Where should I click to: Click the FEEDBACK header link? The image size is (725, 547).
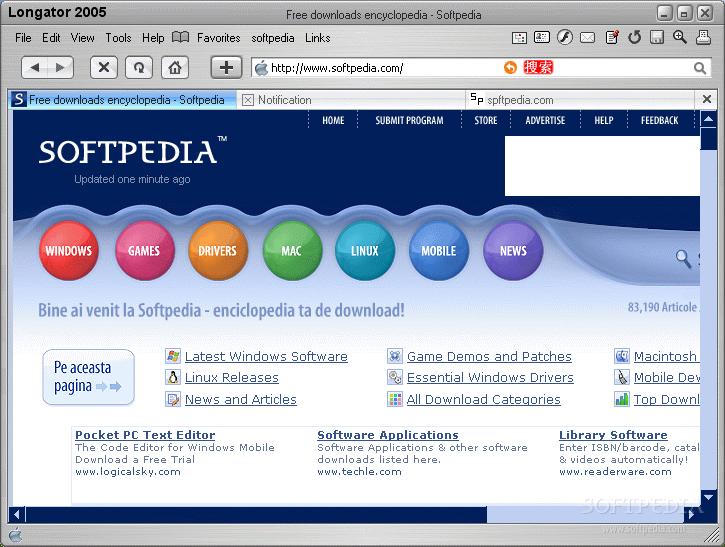pyautogui.click(x=659, y=120)
